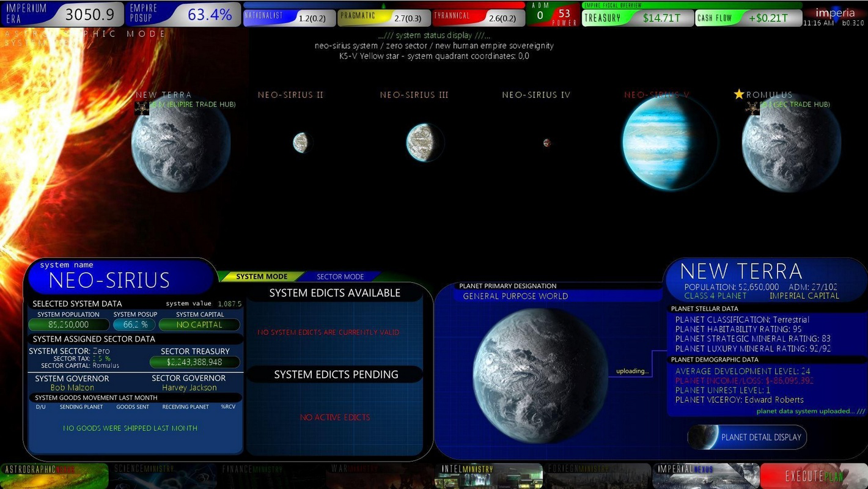Click the No Capital system capital field
Screen dimensions: 868x489
[200, 325]
